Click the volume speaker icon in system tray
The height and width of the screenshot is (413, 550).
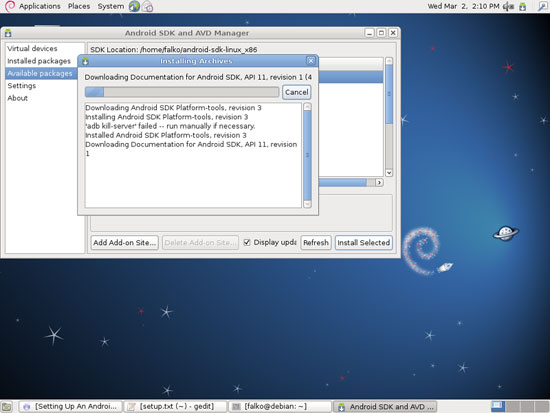[508, 6]
